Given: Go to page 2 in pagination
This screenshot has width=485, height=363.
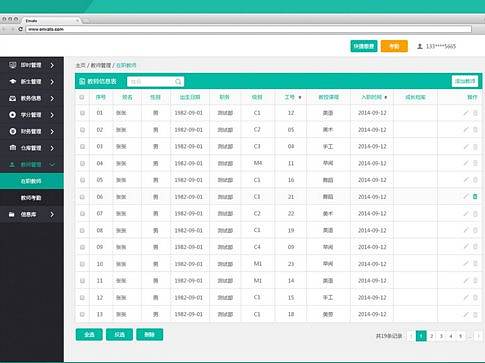Looking at the screenshot, I should (431, 336).
